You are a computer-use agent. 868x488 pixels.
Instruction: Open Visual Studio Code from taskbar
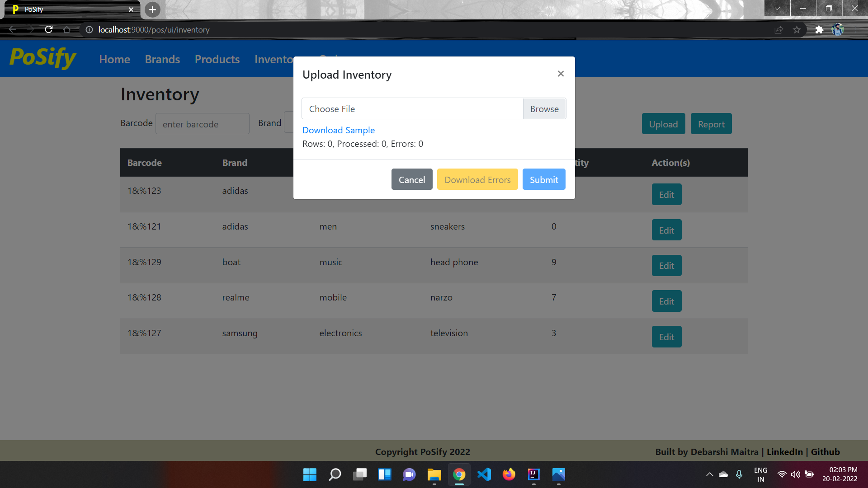point(484,474)
